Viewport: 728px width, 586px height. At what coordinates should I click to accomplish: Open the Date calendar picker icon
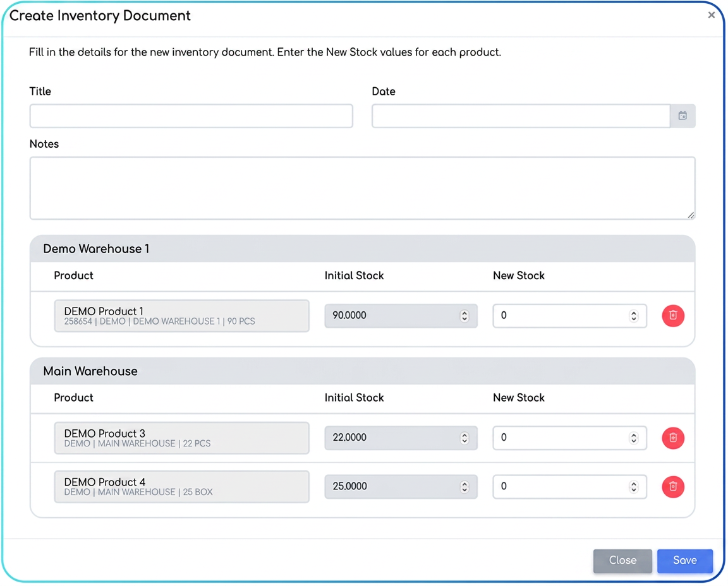(x=682, y=116)
